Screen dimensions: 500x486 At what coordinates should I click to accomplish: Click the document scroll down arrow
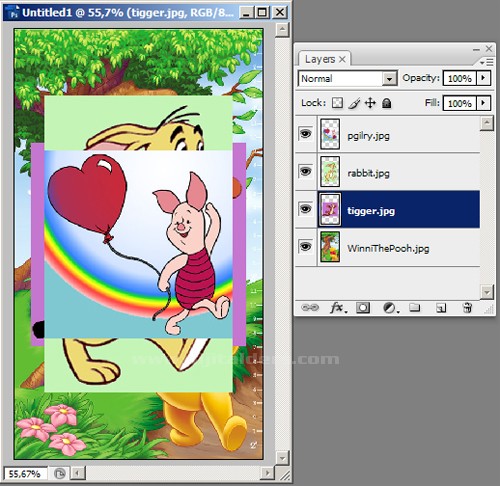tap(282, 458)
